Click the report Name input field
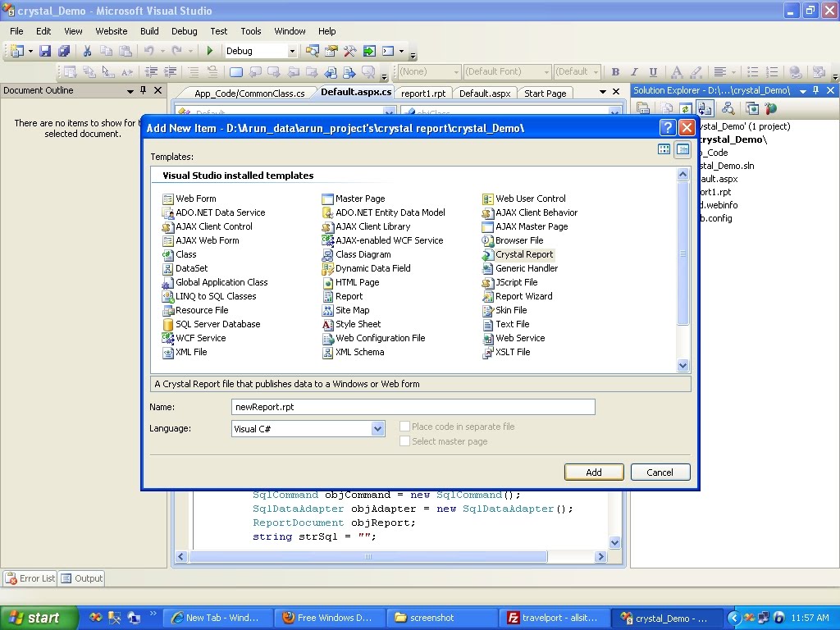 (412, 406)
